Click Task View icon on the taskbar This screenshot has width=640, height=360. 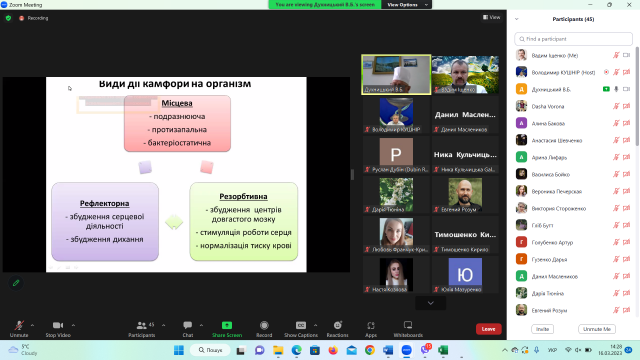pyautogui.click(x=241, y=350)
